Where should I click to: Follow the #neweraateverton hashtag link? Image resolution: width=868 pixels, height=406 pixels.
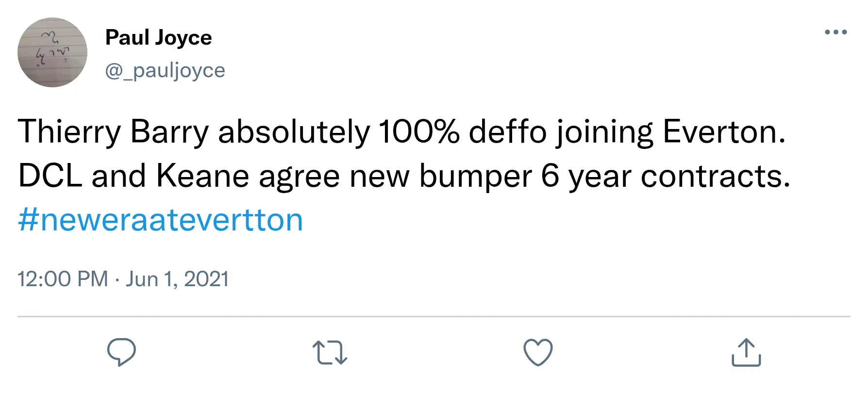[160, 220]
